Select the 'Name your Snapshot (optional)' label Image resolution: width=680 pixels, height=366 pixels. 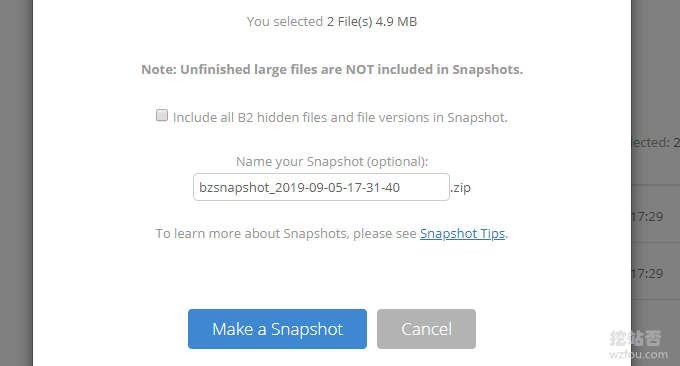point(332,161)
